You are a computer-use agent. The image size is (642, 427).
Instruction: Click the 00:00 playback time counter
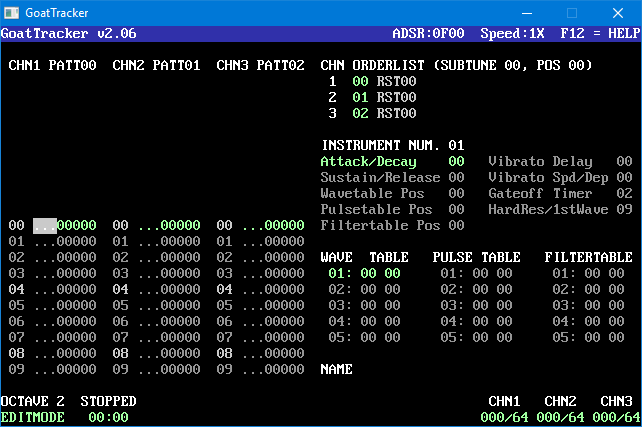click(109, 417)
